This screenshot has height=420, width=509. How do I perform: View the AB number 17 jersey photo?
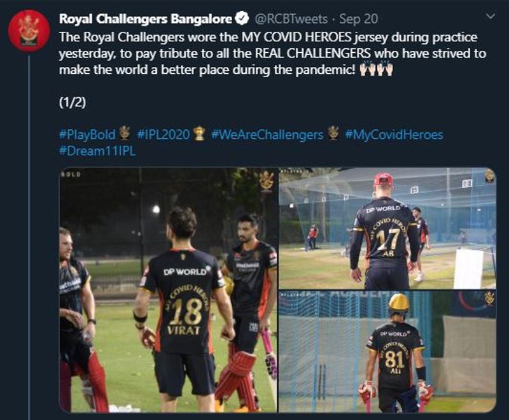tap(387, 228)
